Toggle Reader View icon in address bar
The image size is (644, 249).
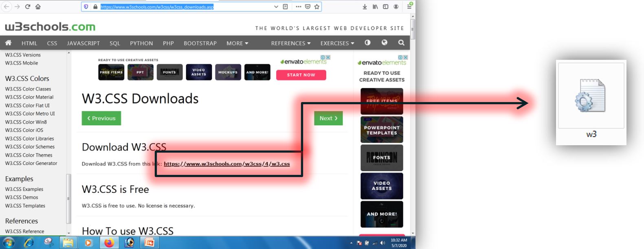[285, 7]
